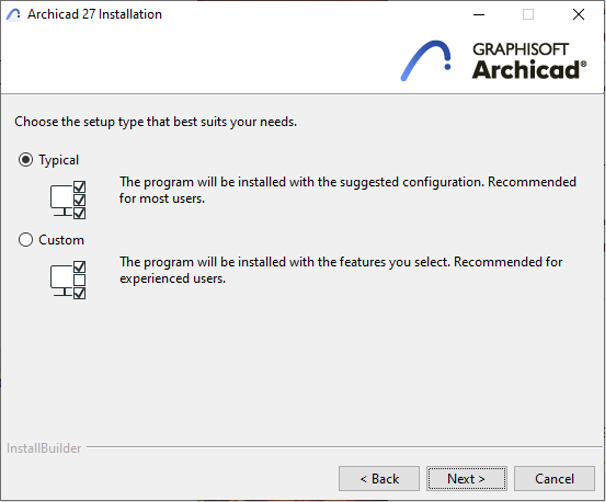Click the Graphisoft Archicad arc logo
Screen dimensions: 606x502
pyautogui.click(x=426, y=60)
